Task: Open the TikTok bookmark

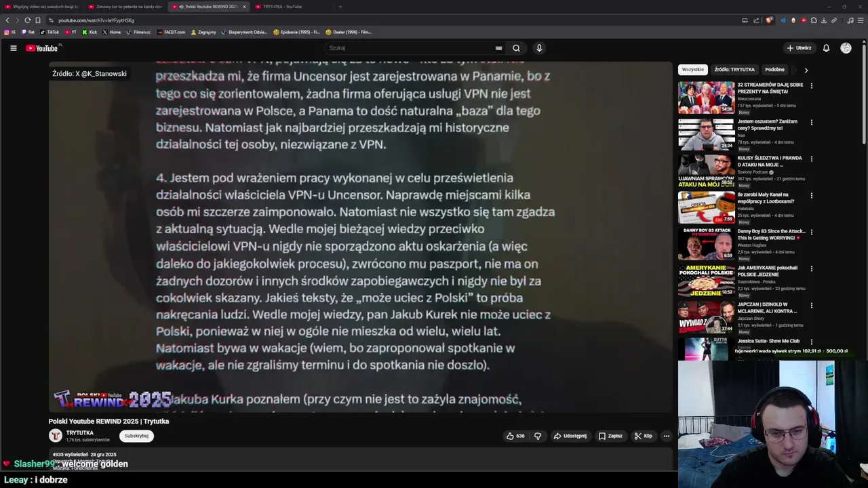Action: coord(50,32)
